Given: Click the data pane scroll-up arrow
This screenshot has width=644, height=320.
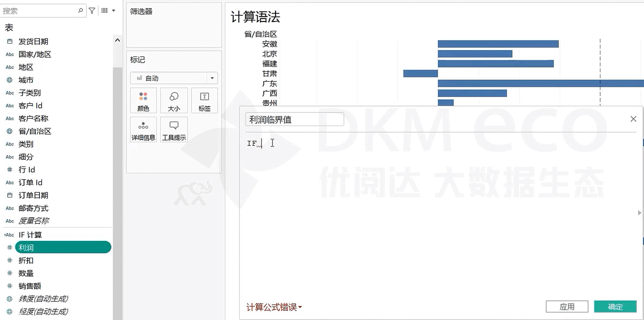Looking at the screenshot, I should click(117, 40).
